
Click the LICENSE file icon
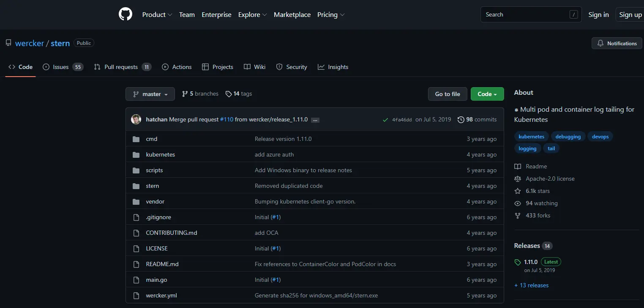click(x=136, y=248)
